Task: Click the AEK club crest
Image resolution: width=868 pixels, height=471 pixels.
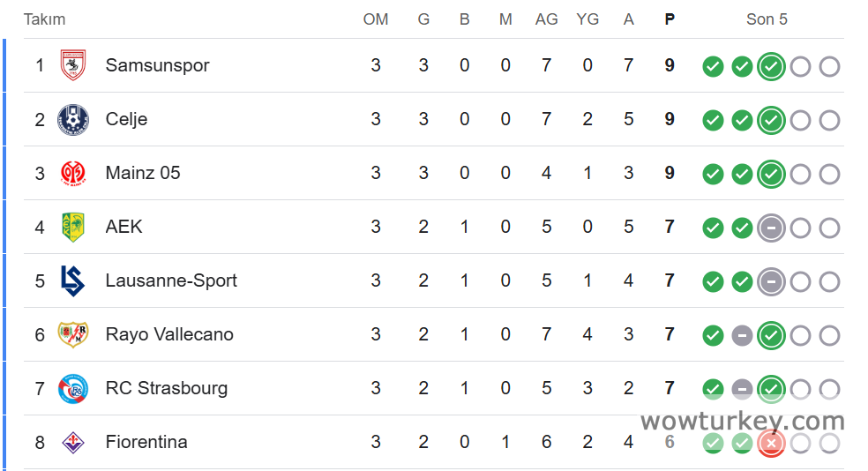Action: click(72, 227)
